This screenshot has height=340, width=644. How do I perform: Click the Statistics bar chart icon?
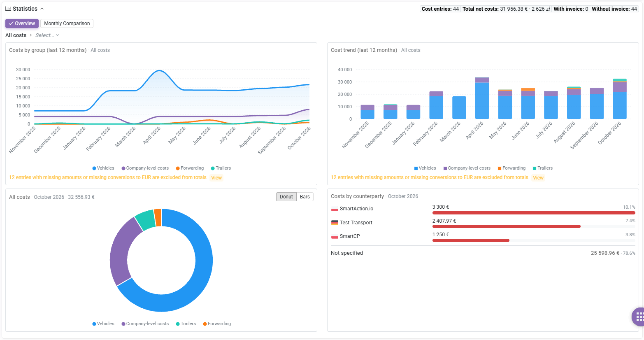pos(8,9)
